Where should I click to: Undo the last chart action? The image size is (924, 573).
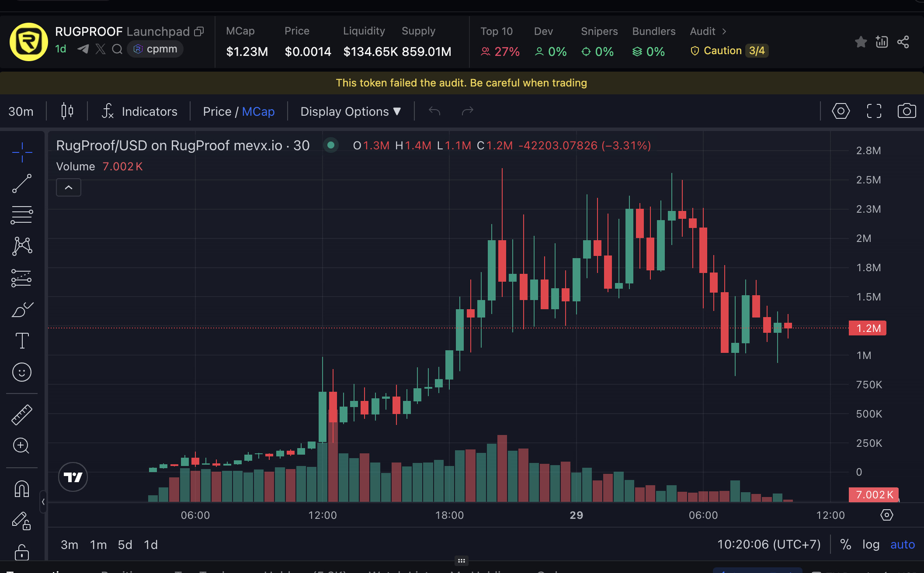point(434,111)
